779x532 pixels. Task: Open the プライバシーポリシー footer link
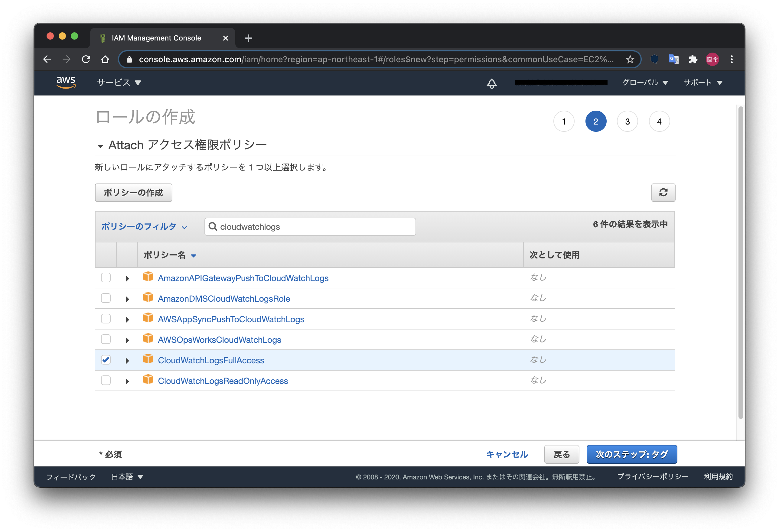click(x=653, y=476)
